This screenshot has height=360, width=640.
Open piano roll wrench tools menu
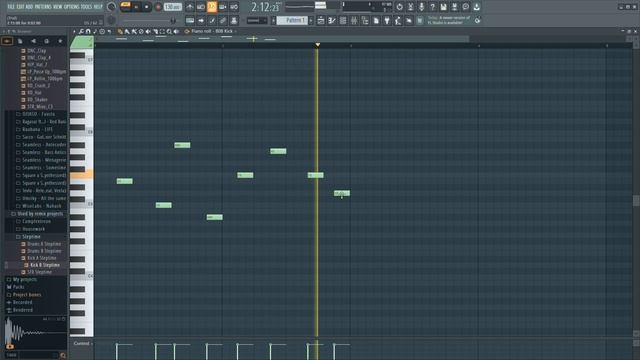[81, 31]
